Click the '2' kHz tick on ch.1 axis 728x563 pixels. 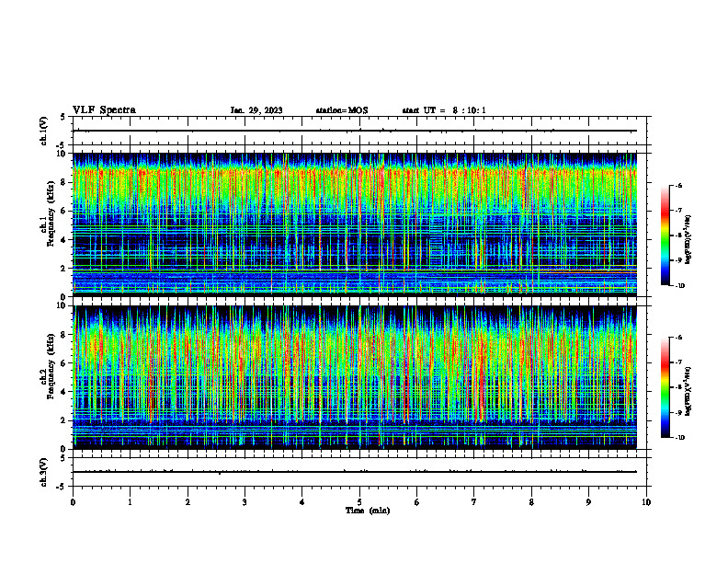click(63, 268)
